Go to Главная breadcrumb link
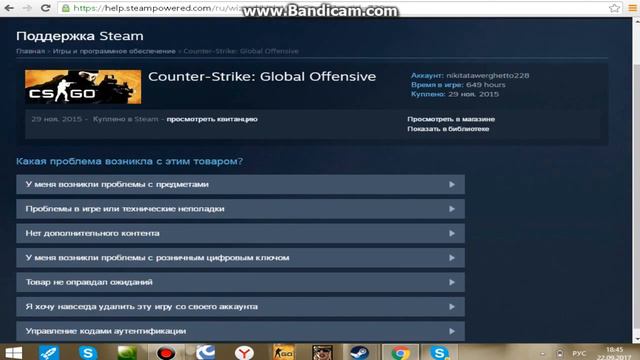Image resolution: width=640 pixels, height=360 pixels. tap(31, 51)
